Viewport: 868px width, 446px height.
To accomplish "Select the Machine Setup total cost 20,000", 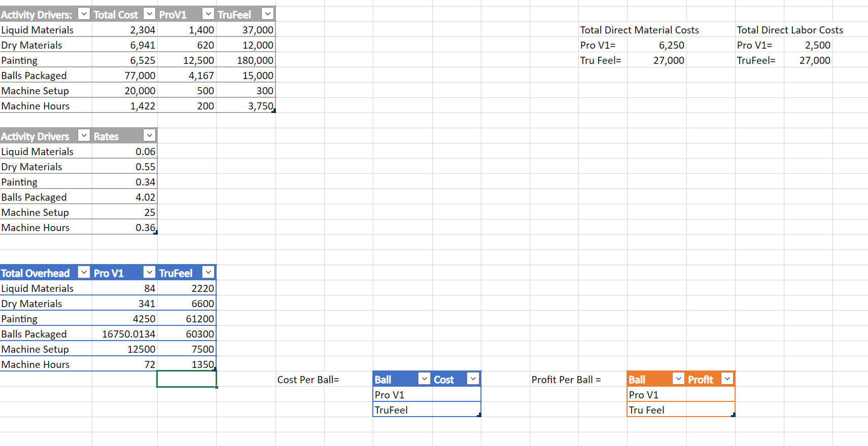I will click(x=125, y=91).
